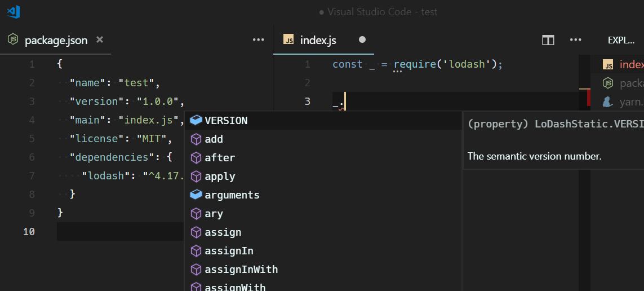Screen dimensions: 644x291
Task: Click the property icon beside arguments
Action: coord(196,195)
